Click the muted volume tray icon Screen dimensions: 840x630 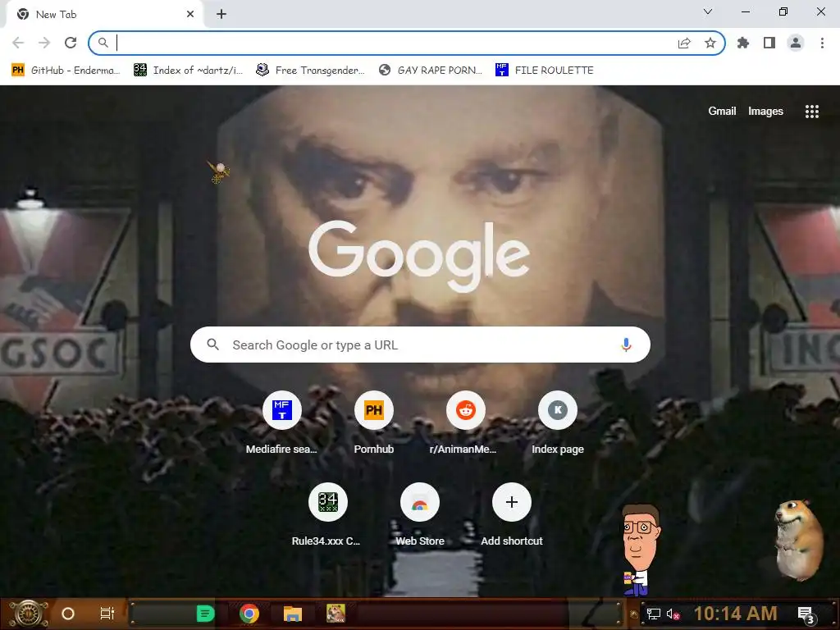click(x=673, y=614)
